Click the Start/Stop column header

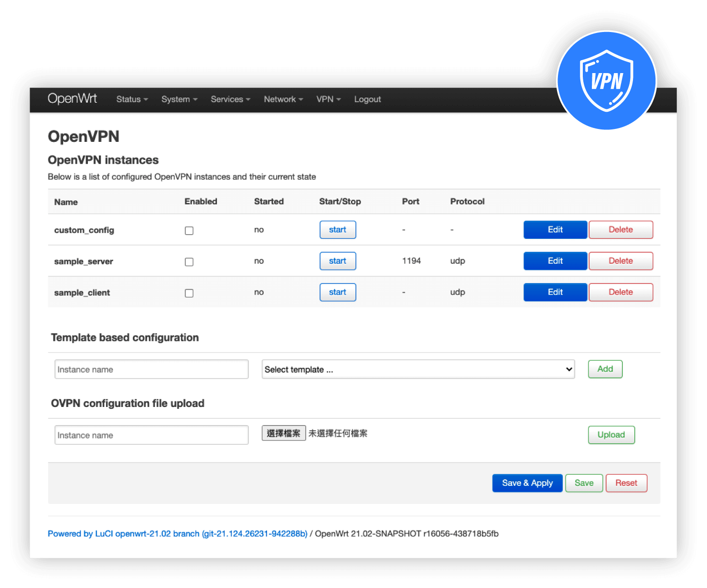point(340,202)
